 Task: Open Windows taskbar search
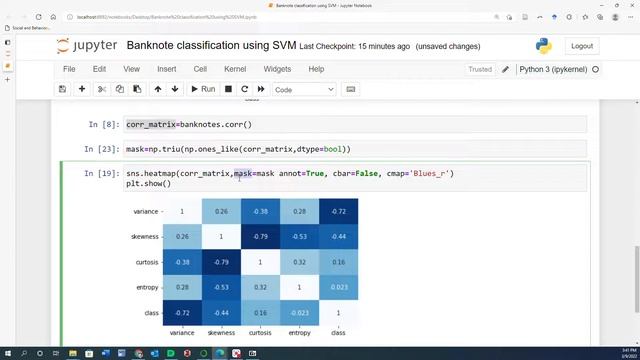pyautogui.click(x=24, y=353)
